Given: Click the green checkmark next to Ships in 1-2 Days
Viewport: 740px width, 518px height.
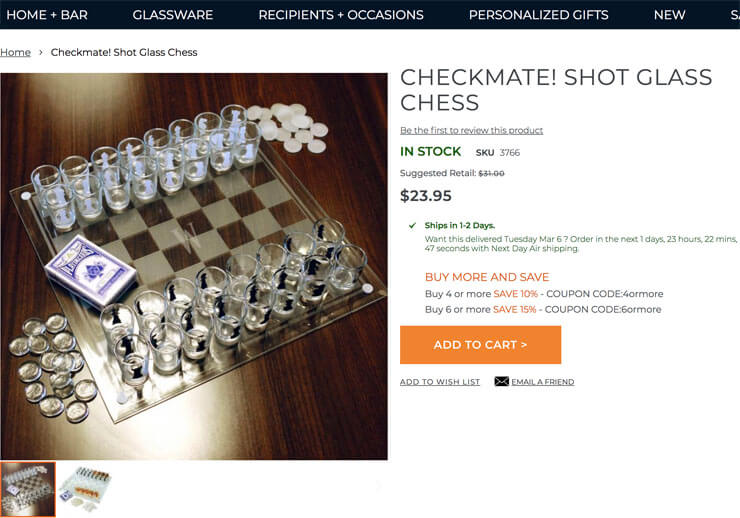Looking at the screenshot, I should pos(413,226).
